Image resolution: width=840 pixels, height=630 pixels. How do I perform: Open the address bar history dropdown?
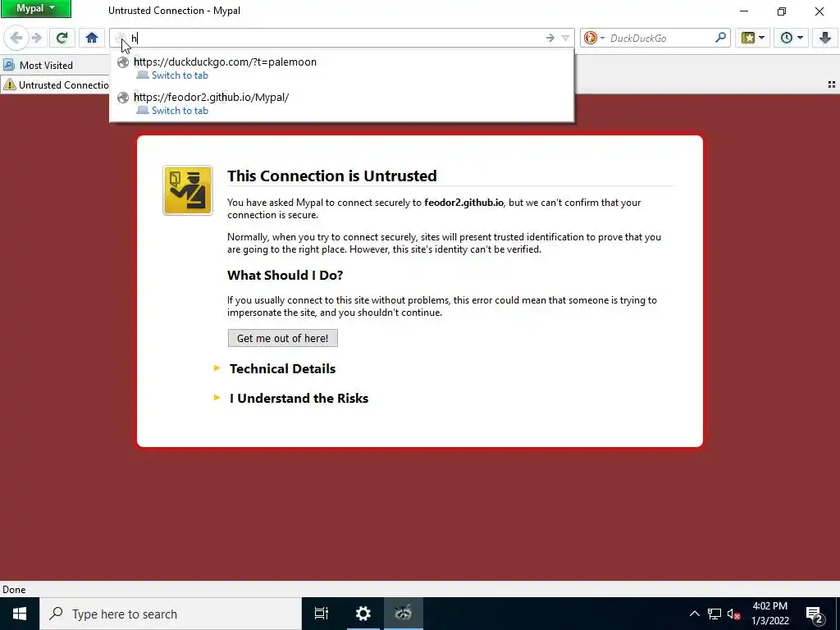coord(565,38)
